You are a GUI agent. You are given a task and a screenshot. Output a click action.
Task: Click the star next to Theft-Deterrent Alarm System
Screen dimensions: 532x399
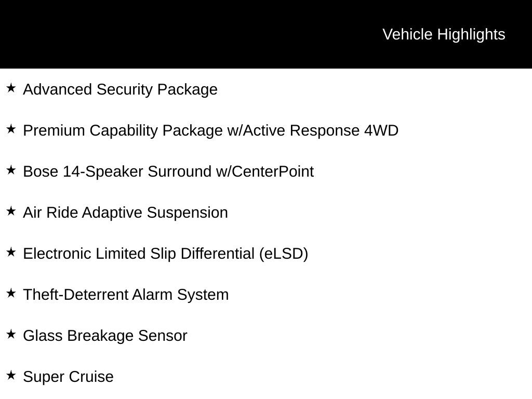pyautogui.click(x=11, y=294)
